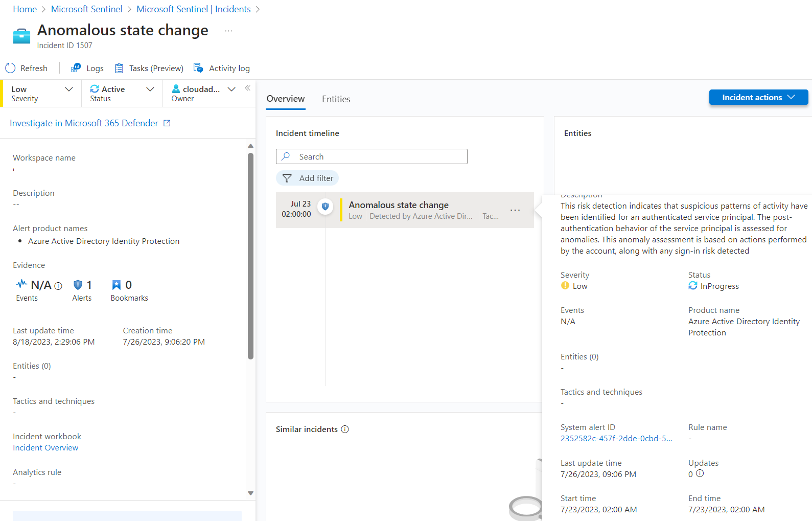Click the scroll up arrow in left pane

point(250,146)
